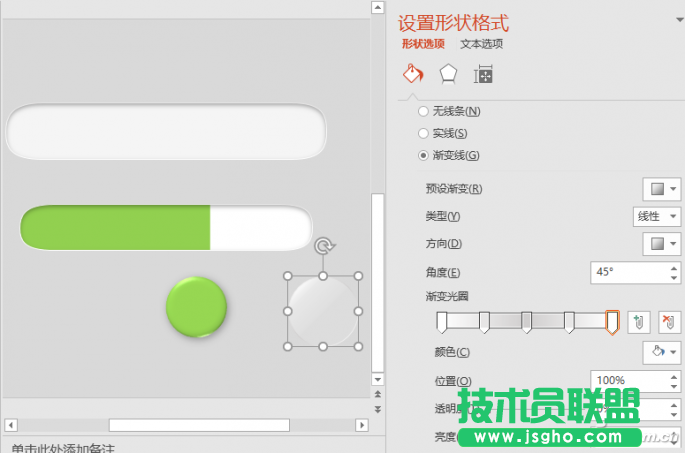
Task: Click the green round button shape
Action: [x=196, y=306]
